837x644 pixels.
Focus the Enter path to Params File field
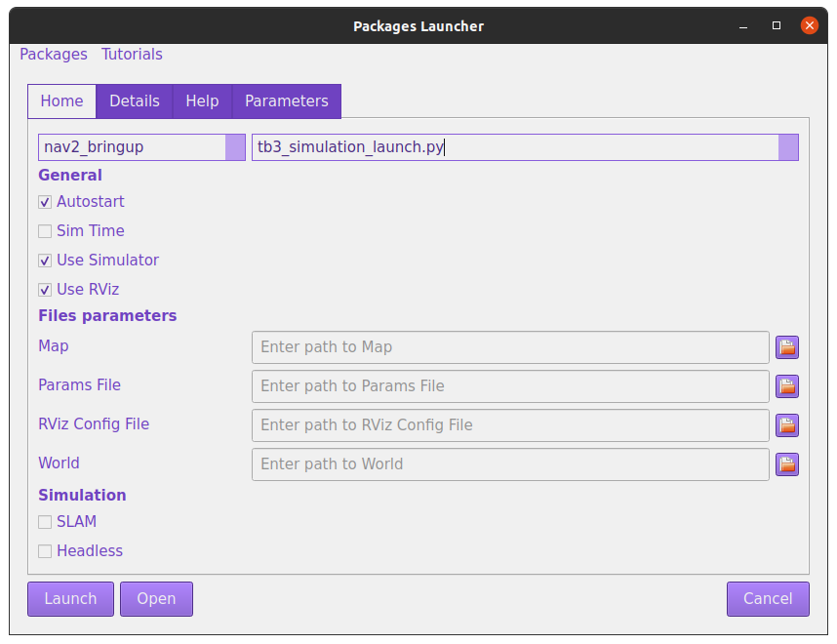(510, 386)
